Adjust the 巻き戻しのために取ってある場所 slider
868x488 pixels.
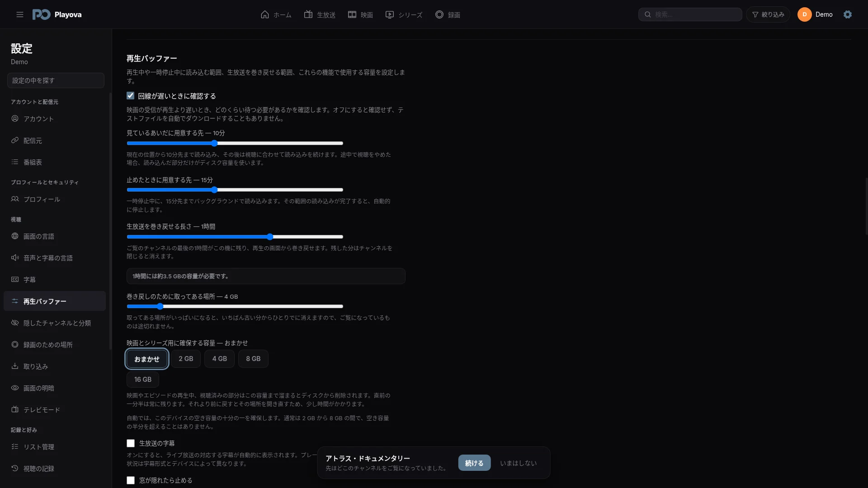coord(235,306)
